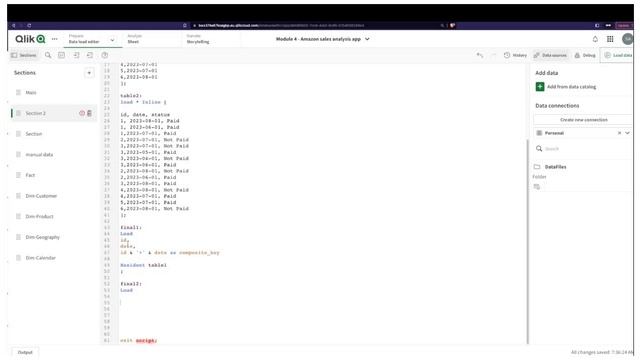Image resolution: width=640 pixels, height=360 pixels.
Task: Open the notifications bell
Action: (595, 39)
